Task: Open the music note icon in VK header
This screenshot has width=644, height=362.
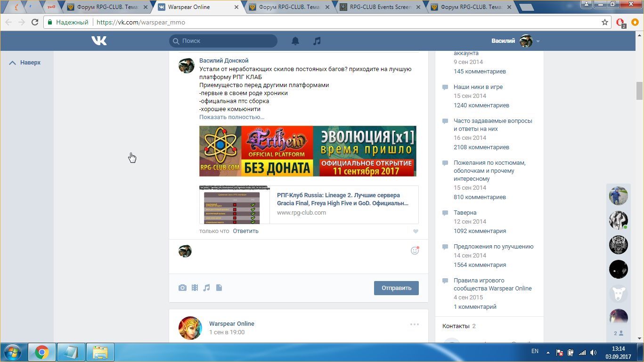Action: [x=317, y=41]
